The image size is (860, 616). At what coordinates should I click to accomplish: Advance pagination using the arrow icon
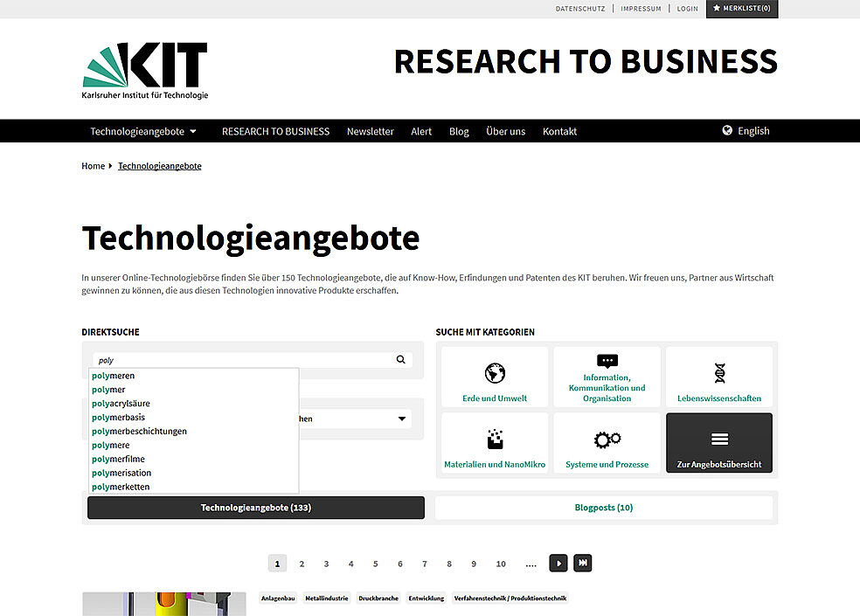(558, 563)
